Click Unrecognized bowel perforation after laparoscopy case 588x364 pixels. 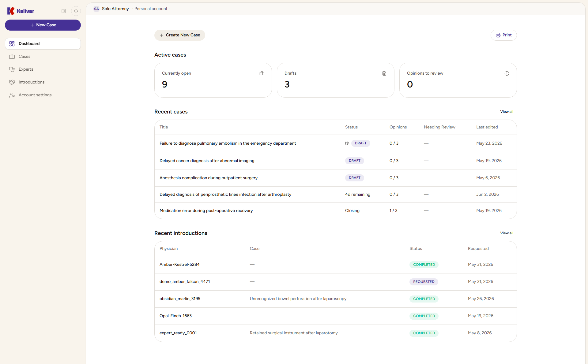tap(298, 299)
